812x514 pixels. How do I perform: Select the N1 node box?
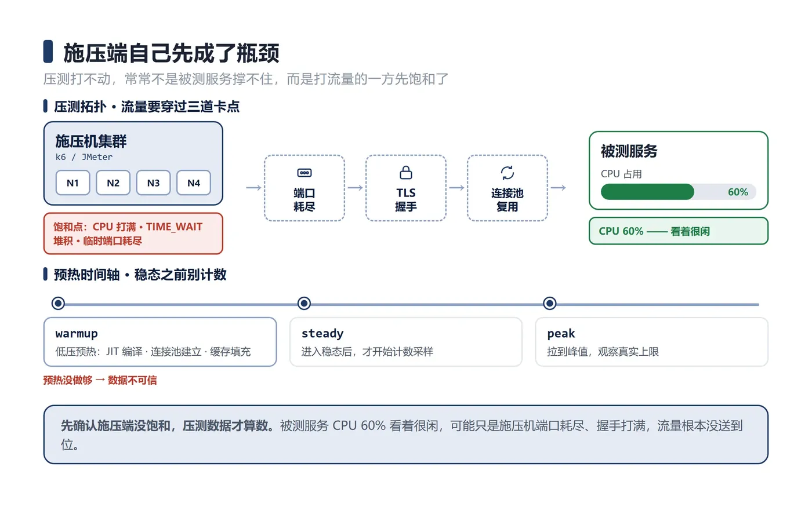[72, 183]
